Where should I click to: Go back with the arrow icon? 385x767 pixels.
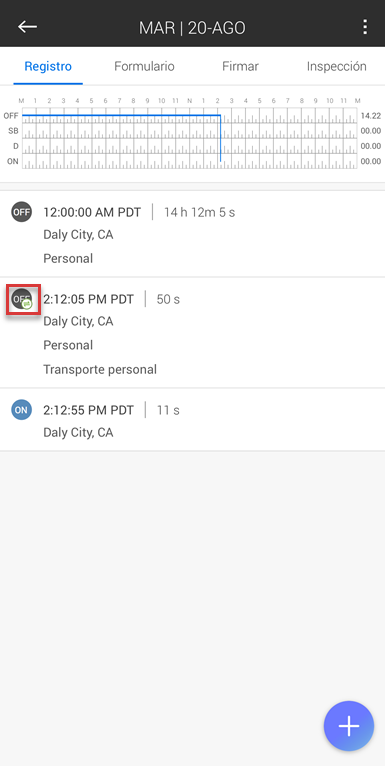point(27,26)
